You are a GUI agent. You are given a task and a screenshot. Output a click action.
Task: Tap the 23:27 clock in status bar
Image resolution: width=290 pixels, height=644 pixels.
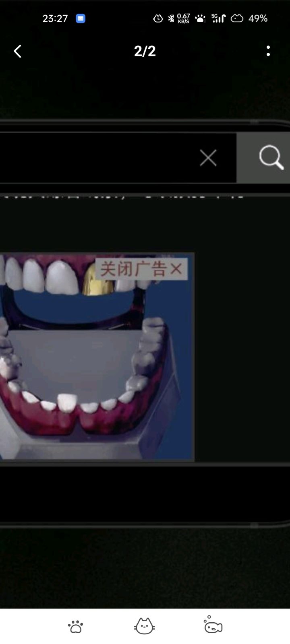pyautogui.click(x=55, y=19)
